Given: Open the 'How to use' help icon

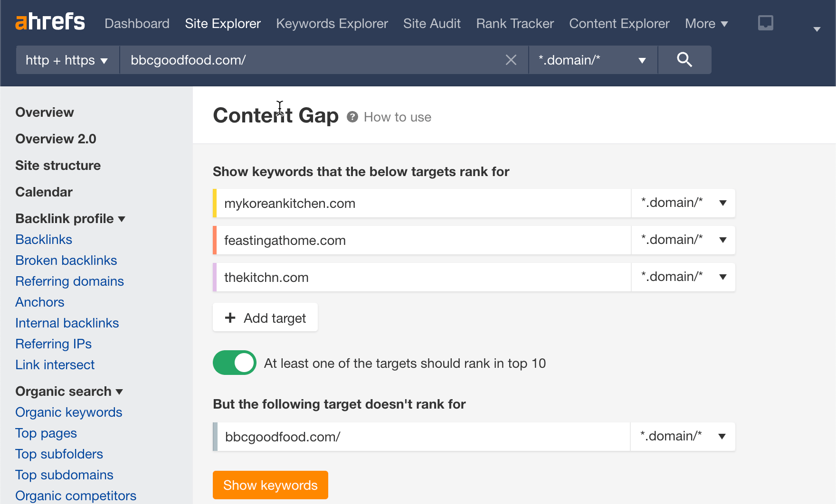Looking at the screenshot, I should click(x=352, y=117).
